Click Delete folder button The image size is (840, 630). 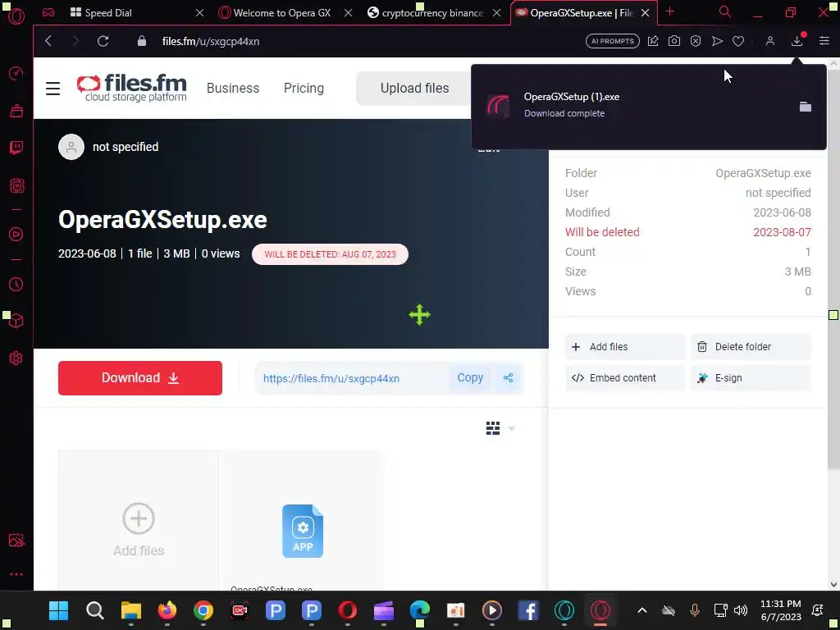[751, 347]
